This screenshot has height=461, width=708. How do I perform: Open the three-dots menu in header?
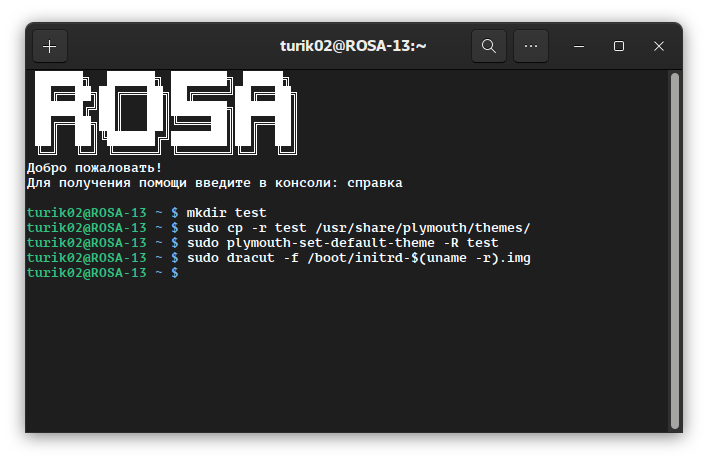tap(531, 46)
